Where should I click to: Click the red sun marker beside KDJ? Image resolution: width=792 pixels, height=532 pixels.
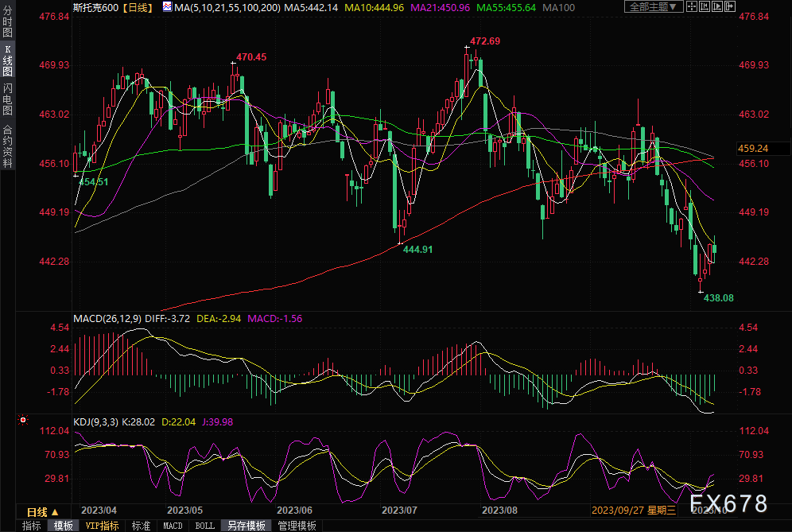23,420
